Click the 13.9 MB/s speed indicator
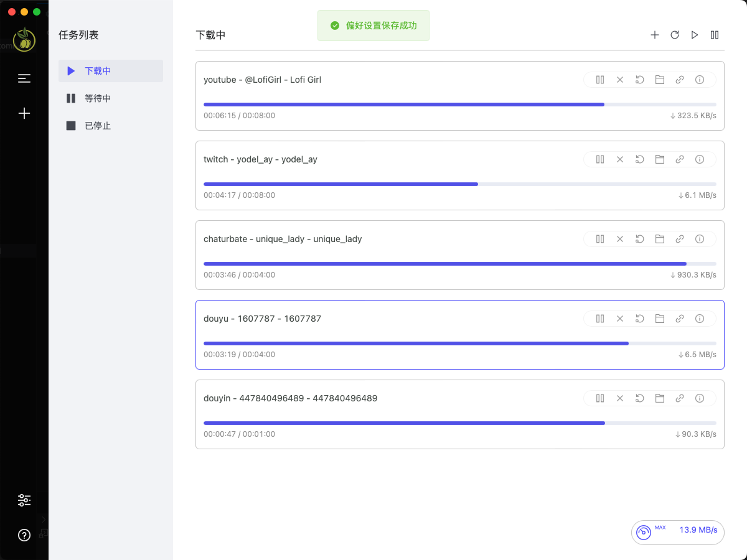The image size is (747, 560). click(x=678, y=532)
